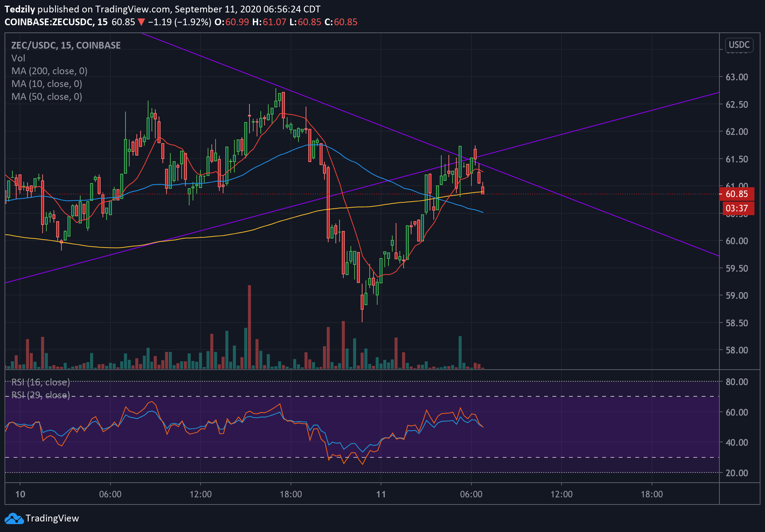Click the TradingView brand text

pyautogui.click(x=52, y=518)
